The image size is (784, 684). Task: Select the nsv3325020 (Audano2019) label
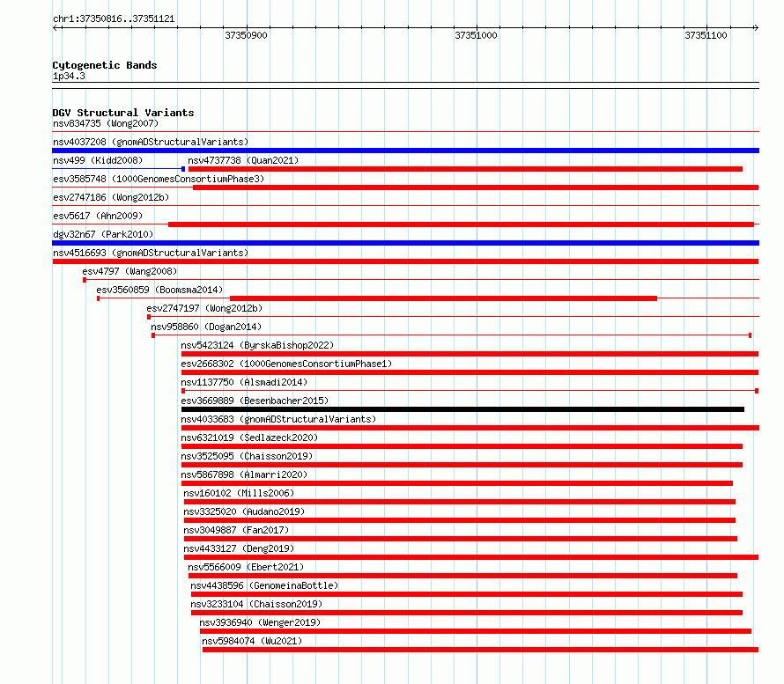coord(244,511)
